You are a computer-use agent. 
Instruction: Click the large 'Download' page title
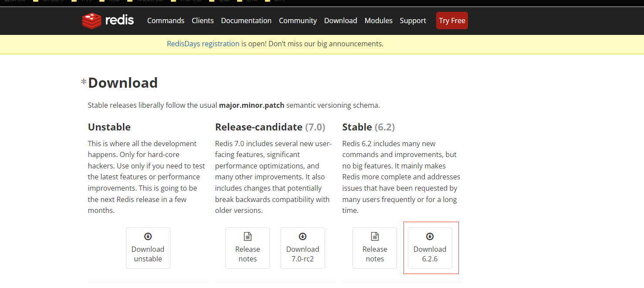(123, 82)
